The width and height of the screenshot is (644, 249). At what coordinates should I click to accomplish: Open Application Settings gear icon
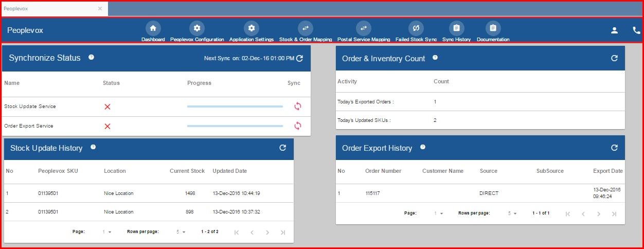(x=251, y=28)
